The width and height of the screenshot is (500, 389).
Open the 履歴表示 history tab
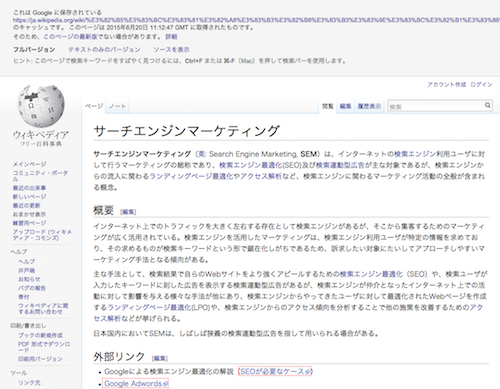pyautogui.click(x=369, y=106)
